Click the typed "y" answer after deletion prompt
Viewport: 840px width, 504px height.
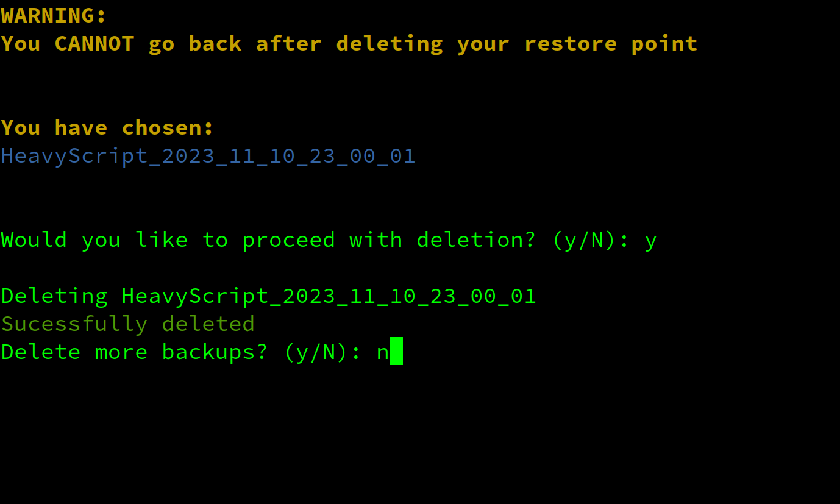pyautogui.click(x=651, y=243)
